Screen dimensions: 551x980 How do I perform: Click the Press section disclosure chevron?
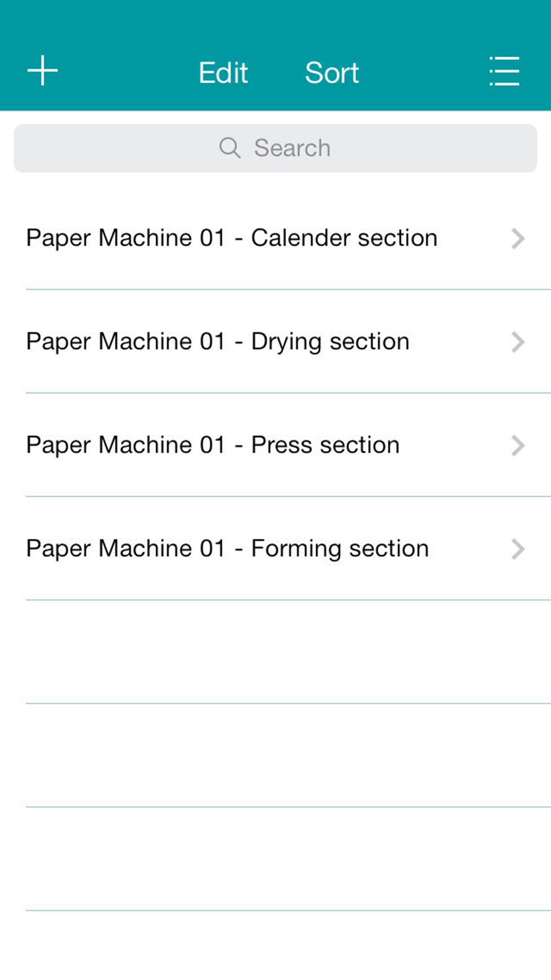tap(517, 446)
